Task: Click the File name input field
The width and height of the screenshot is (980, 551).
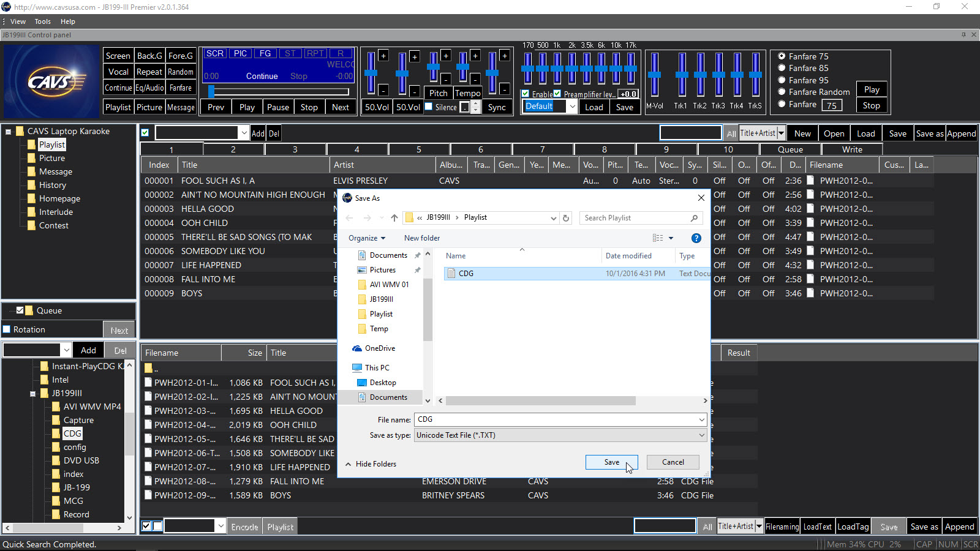Action: tap(556, 419)
